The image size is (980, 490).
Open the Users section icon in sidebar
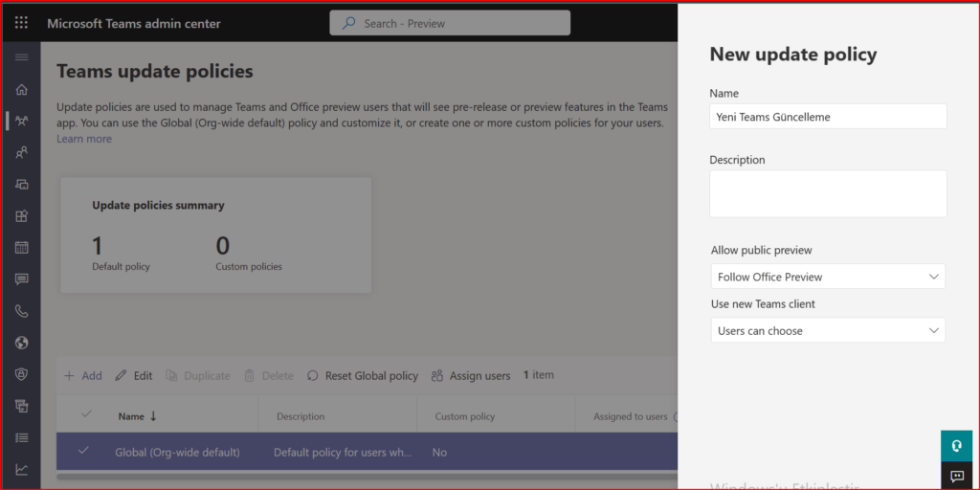pyautogui.click(x=21, y=152)
